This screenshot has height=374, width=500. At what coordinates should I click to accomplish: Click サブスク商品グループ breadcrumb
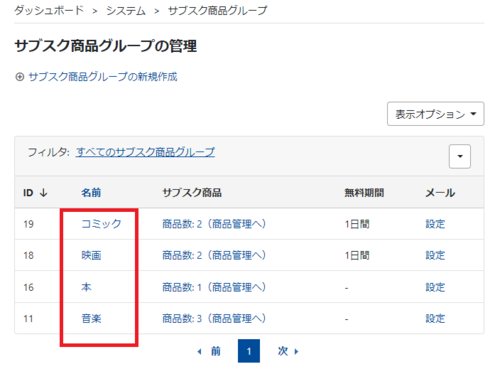coord(217,11)
